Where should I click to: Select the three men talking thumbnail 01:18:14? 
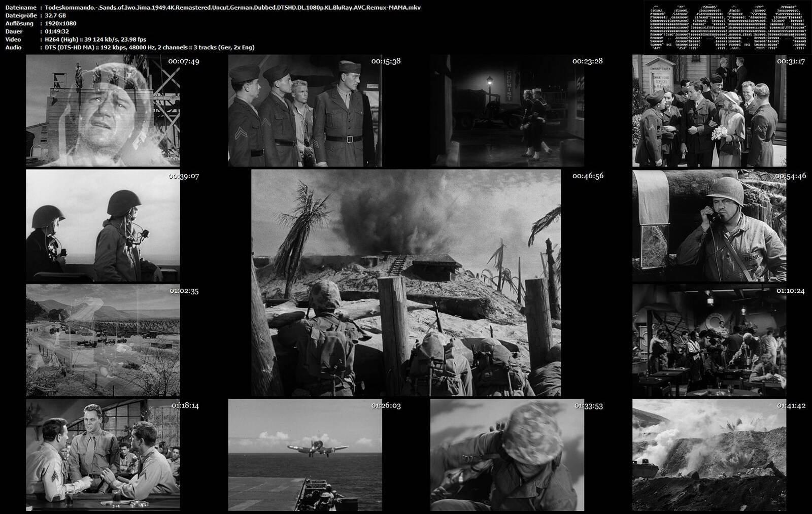pos(103,455)
